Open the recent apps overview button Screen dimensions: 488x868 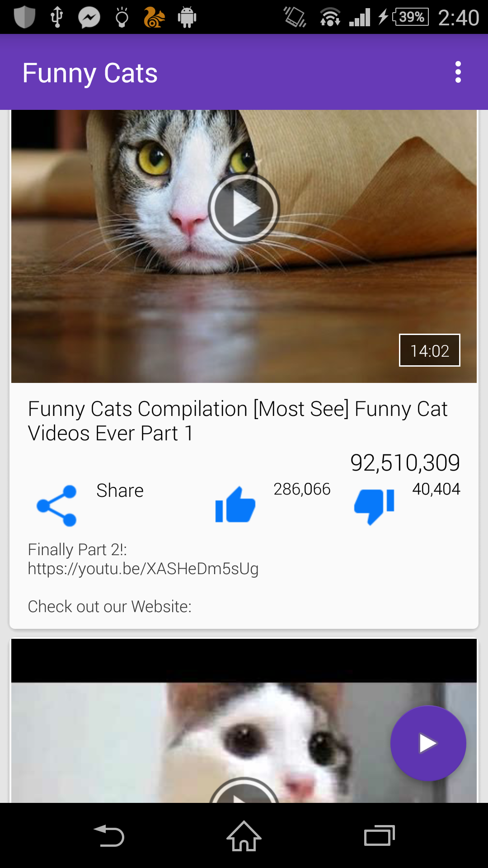(x=380, y=835)
